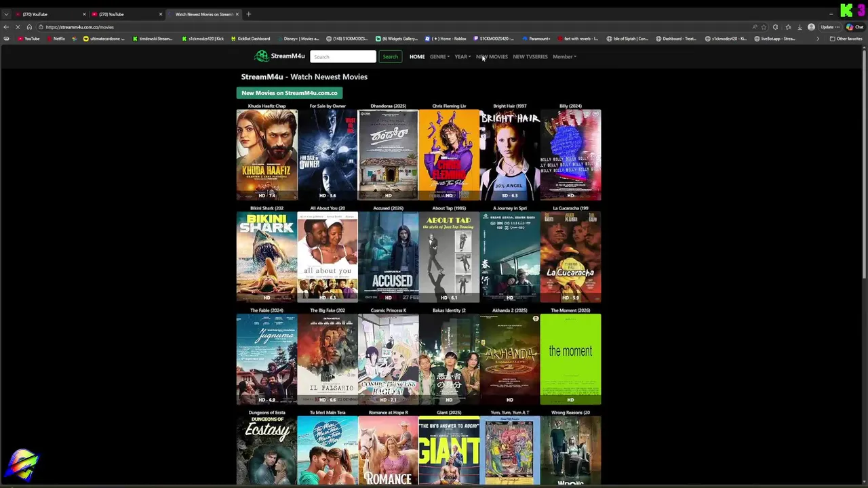Open the Bakas Identity poster

[x=449, y=359]
